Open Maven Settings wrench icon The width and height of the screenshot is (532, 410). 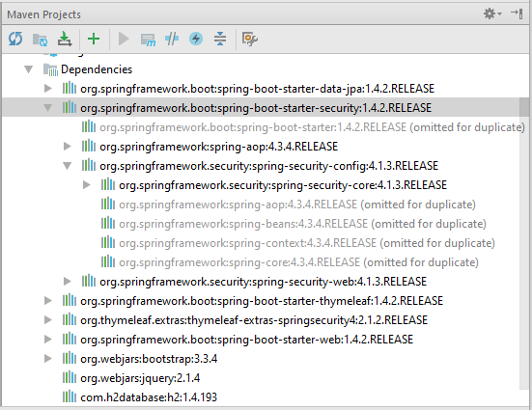(250, 39)
